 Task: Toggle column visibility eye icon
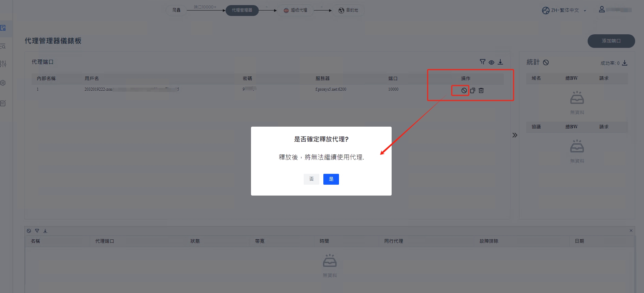[x=491, y=62]
